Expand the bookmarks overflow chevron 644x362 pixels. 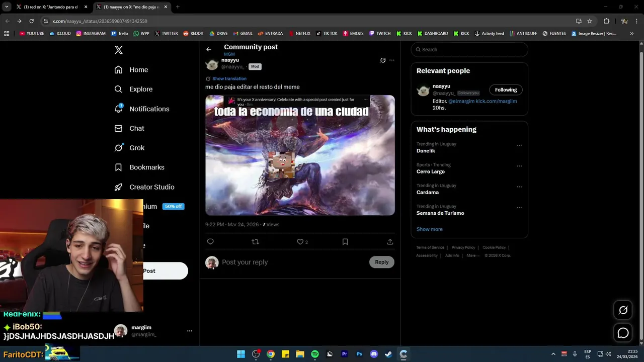632,34
